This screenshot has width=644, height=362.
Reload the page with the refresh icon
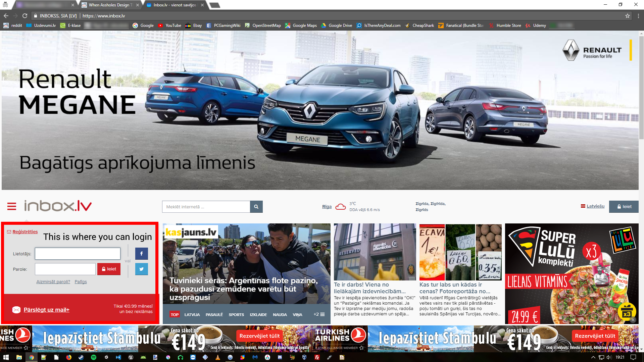25,16
